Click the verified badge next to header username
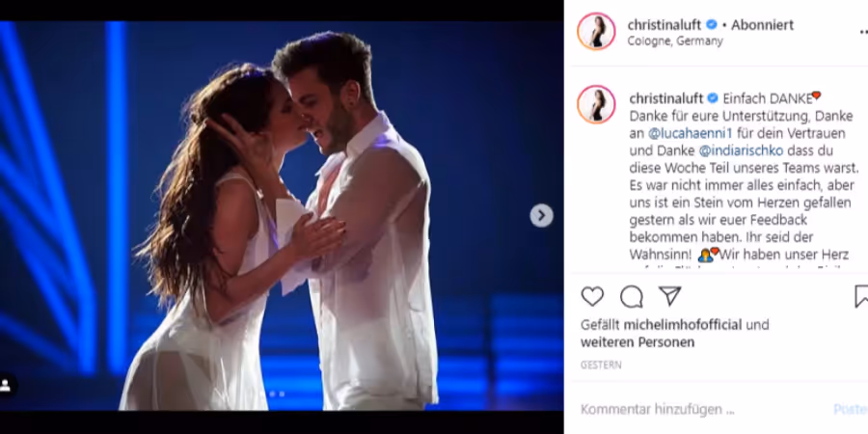 point(712,25)
